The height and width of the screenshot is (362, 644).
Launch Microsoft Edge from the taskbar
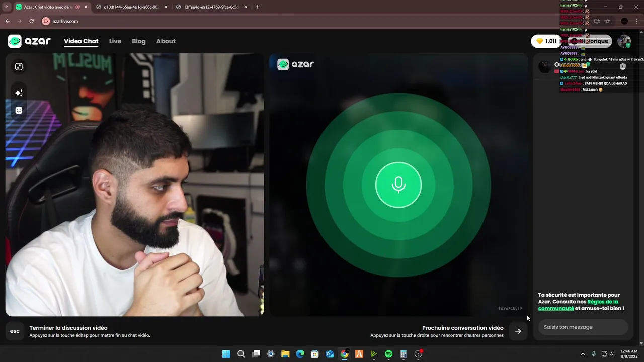300,354
